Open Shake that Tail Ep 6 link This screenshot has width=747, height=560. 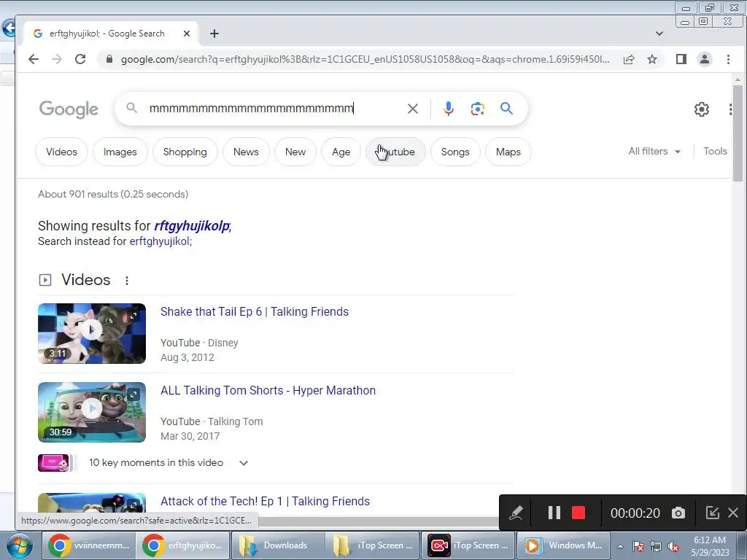click(x=255, y=312)
